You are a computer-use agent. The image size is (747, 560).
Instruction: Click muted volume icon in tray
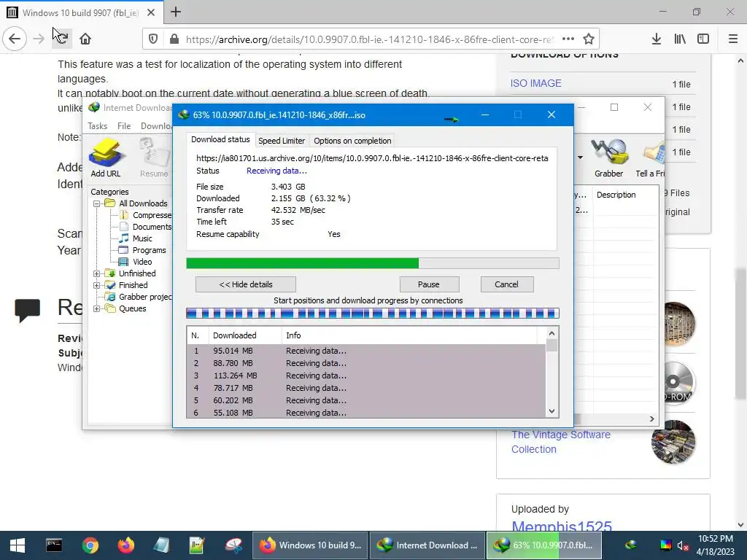683,545
